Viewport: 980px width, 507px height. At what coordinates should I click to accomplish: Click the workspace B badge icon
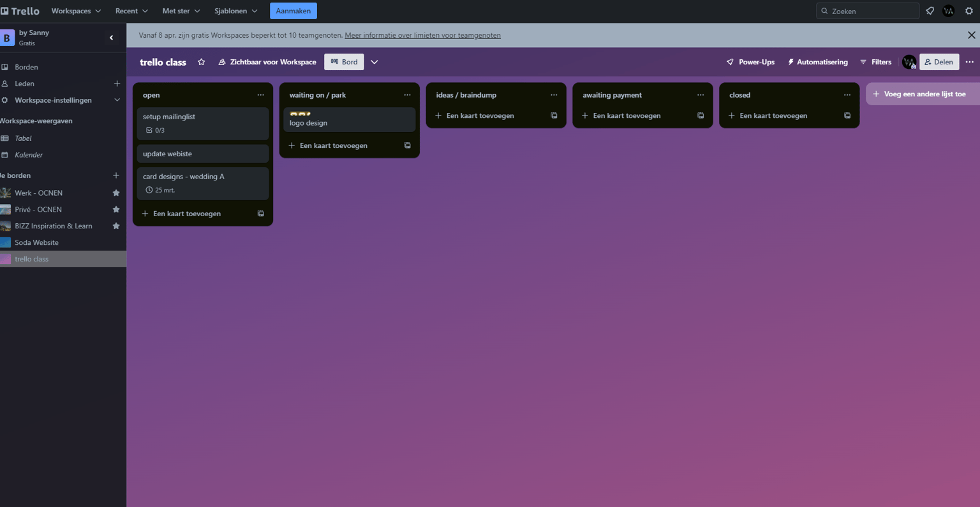tap(7, 38)
